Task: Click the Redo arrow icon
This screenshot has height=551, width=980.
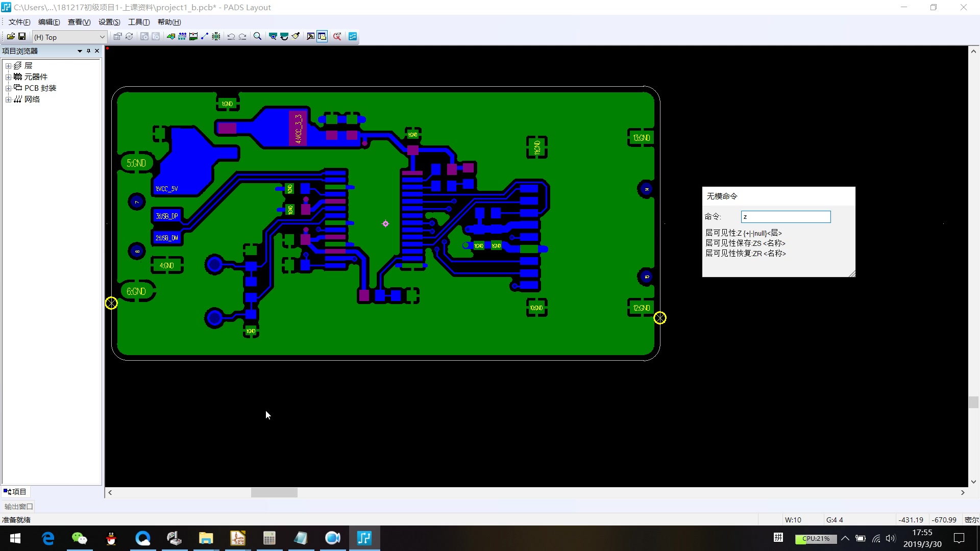Action: [242, 36]
